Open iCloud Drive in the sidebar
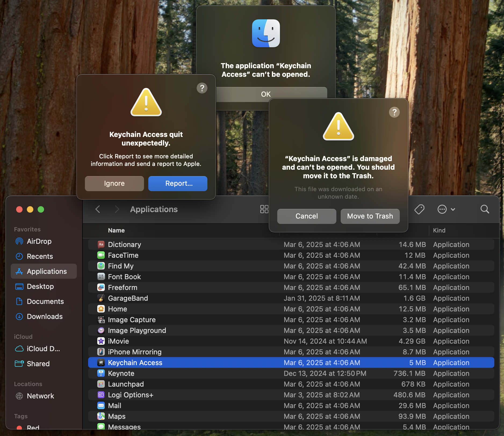Viewport: 504px width, 436px height. 44,348
